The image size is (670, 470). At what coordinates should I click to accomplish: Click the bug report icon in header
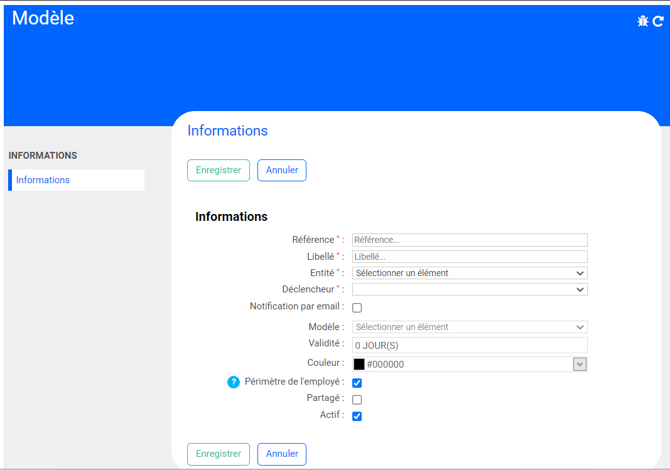pos(643,21)
